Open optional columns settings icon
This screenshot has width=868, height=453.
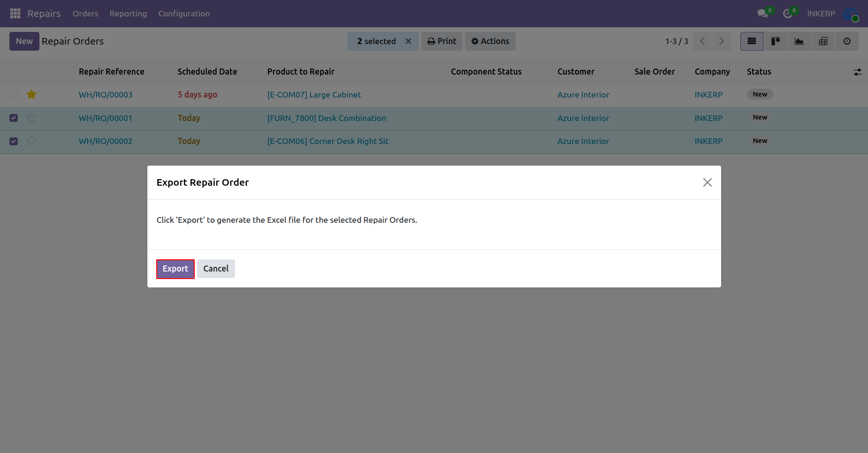(858, 72)
